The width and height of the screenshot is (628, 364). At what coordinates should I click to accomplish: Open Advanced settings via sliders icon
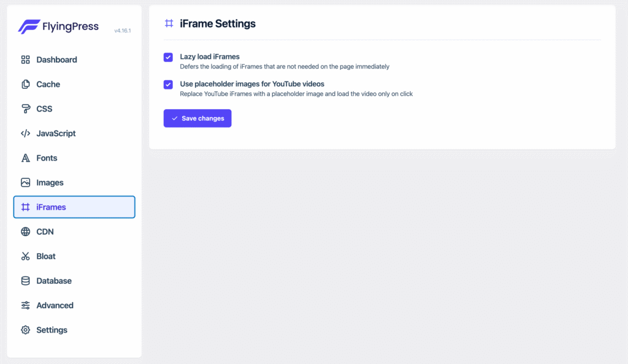click(x=25, y=305)
